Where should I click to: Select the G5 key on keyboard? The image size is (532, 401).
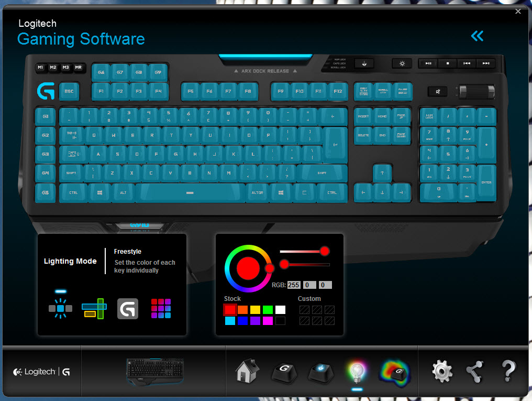tap(46, 192)
